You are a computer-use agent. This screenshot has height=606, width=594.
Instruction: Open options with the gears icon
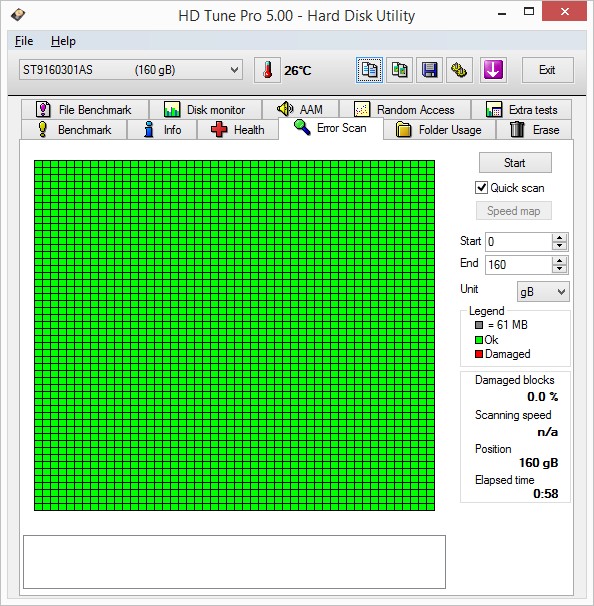tap(459, 70)
